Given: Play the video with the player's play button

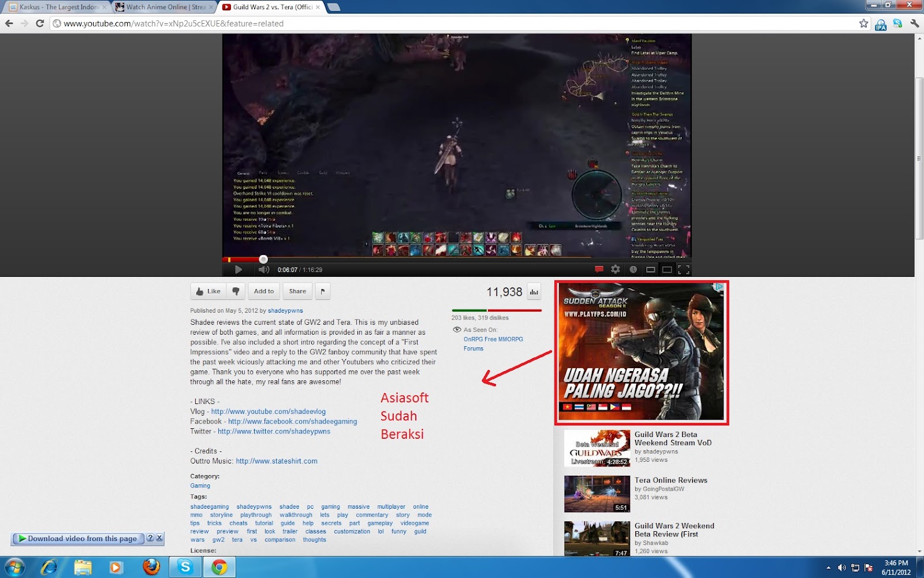Looking at the screenshot, I should pyautogui.click(x=239, y=269).
